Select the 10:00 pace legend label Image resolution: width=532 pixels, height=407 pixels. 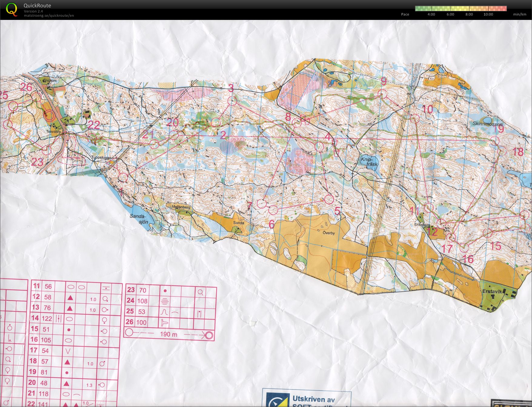pyautogui.click(x=488, y=15)
